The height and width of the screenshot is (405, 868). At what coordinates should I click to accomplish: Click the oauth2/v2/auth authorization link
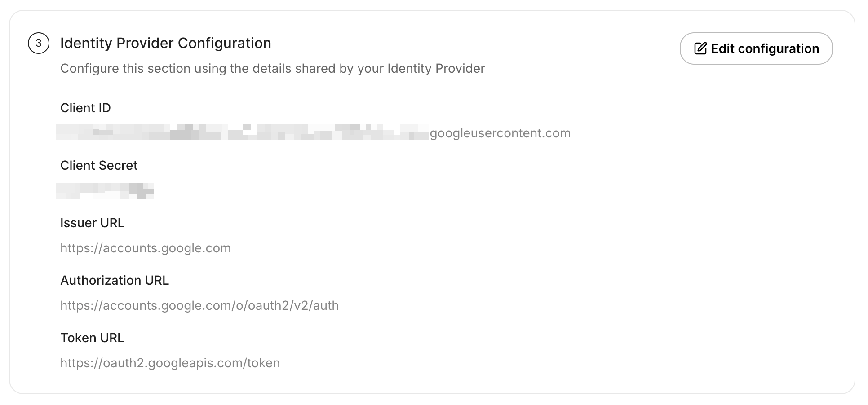[200, 305]
